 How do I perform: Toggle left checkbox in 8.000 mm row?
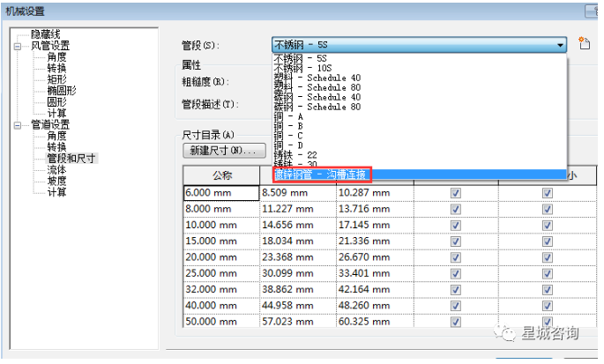coord(456,209)
